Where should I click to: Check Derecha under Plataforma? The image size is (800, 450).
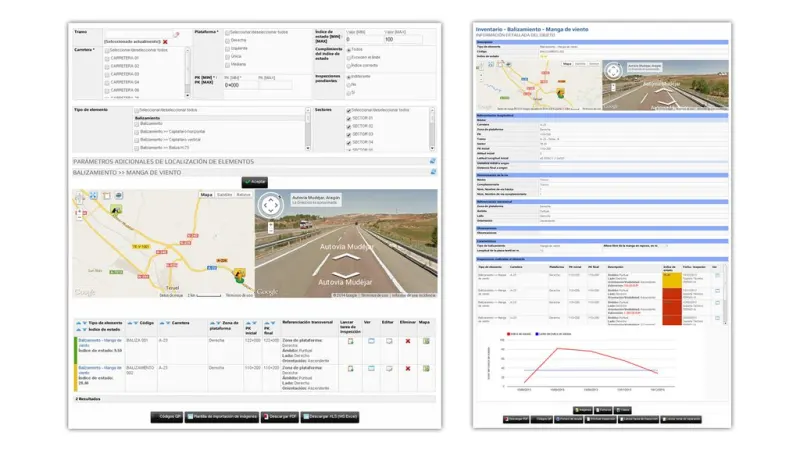click(x=228, y=41)
